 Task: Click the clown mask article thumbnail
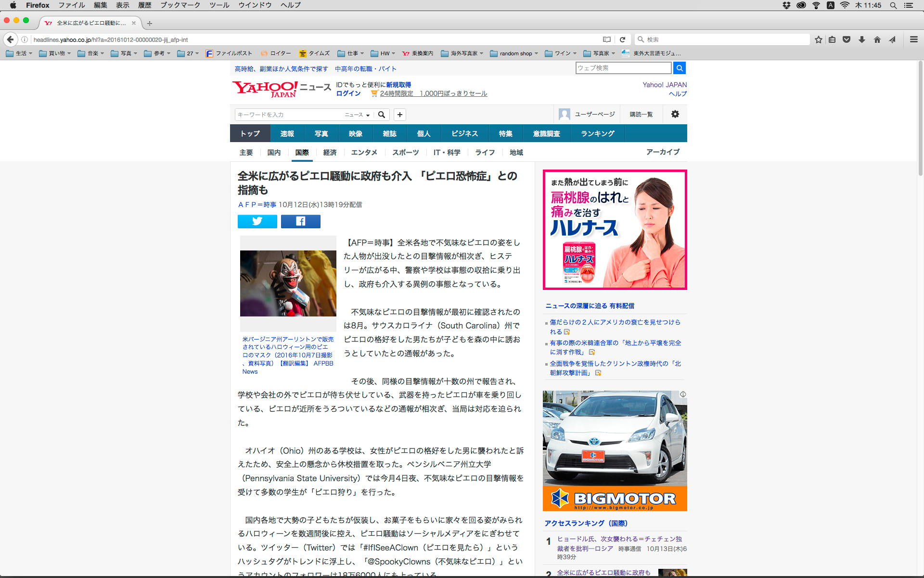coord(288,283)
